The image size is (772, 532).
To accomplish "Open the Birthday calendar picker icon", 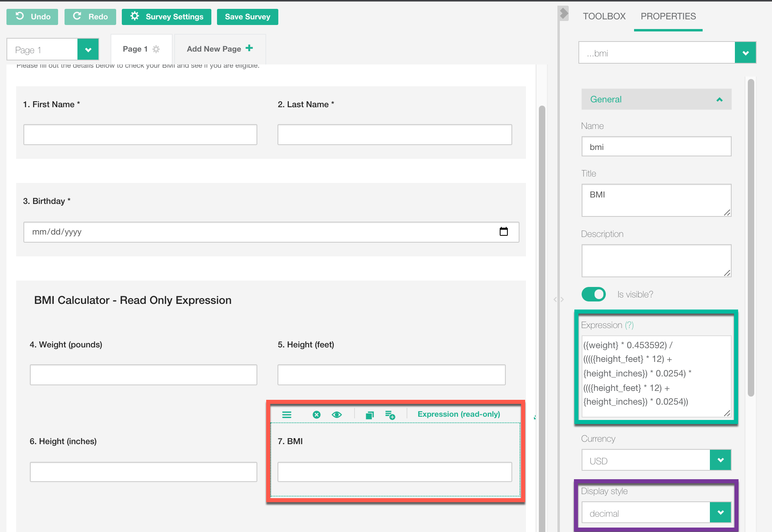I will [503, 232].
